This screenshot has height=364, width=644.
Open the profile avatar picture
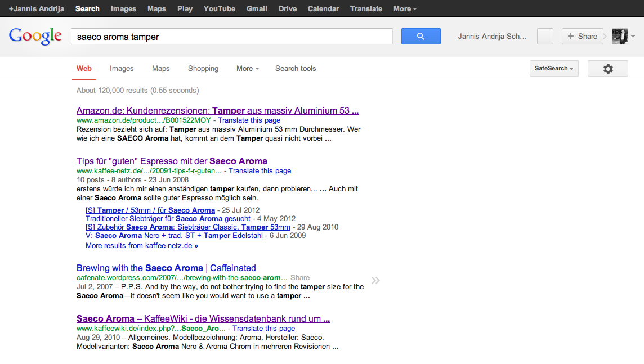point(620,36)
